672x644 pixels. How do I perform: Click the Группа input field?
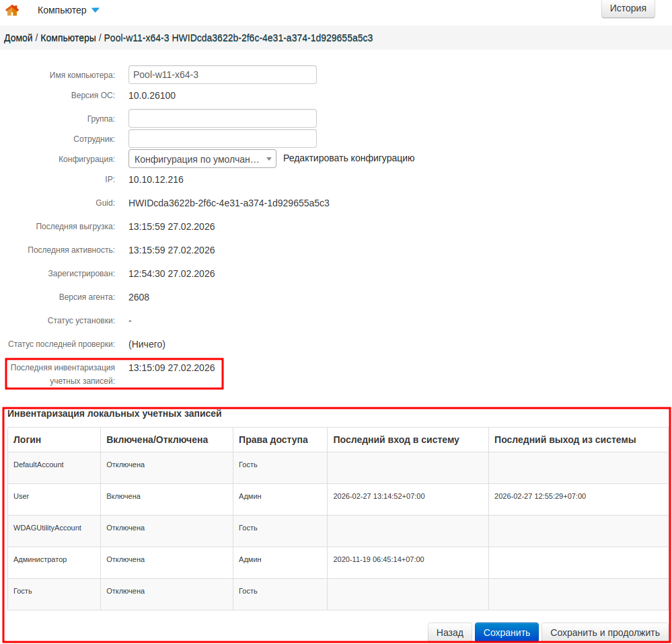coord(222,118)
